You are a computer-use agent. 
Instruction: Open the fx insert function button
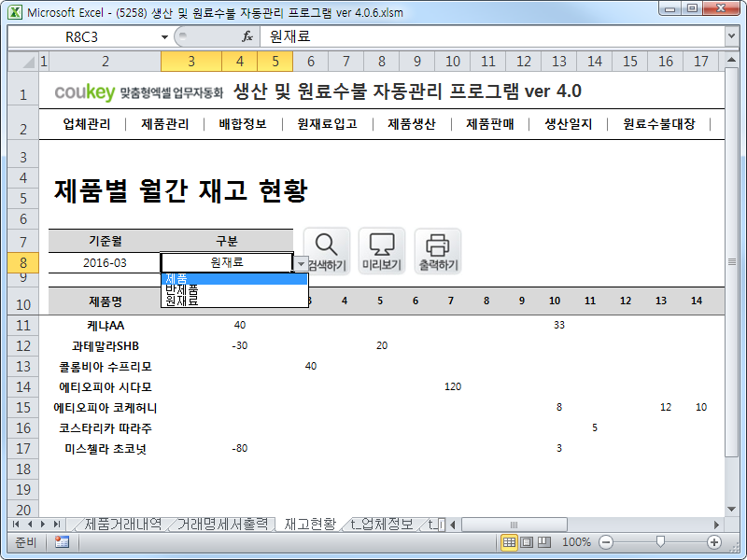pos(247,36)
